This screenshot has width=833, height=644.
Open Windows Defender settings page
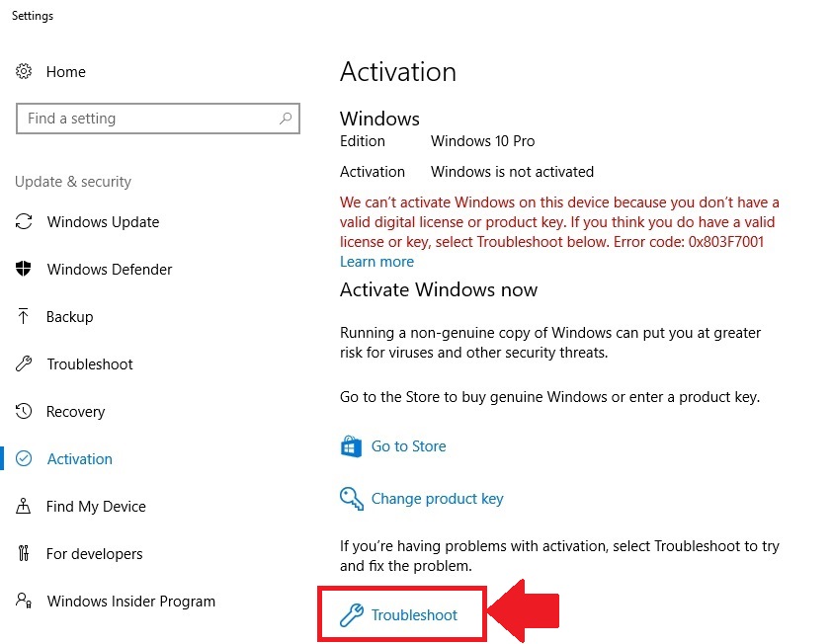tap(110, 270)
